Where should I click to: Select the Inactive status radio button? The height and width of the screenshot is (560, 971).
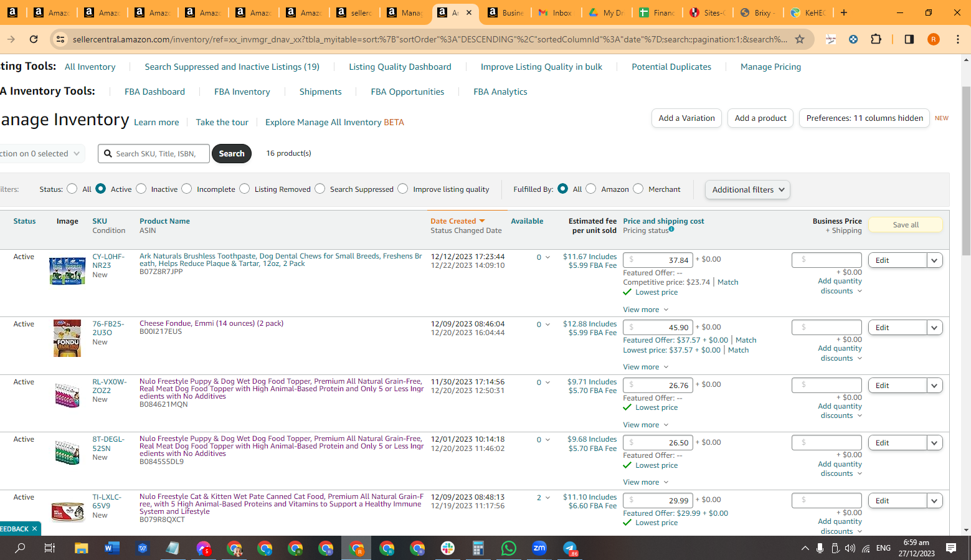[141, 189]
